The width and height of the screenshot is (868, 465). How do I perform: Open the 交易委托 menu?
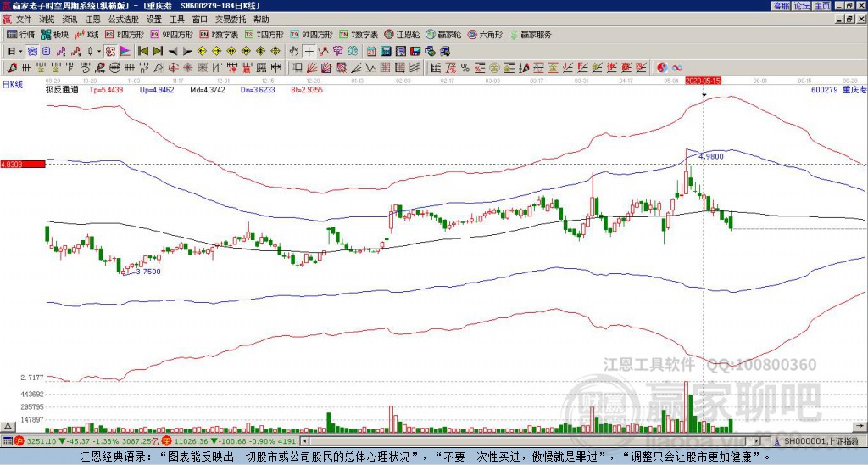231,20
